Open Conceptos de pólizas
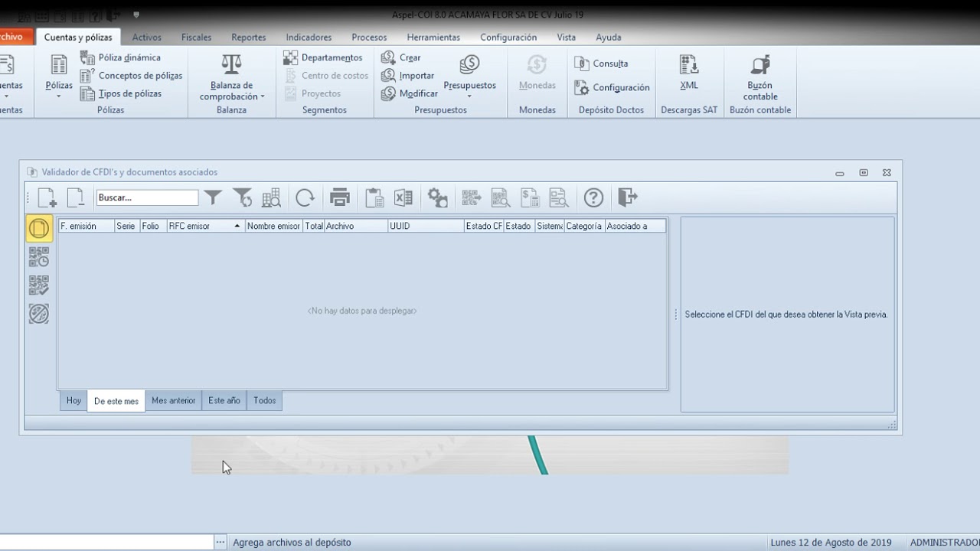Image resolution: width=980 pixels, height=551 pixels. coord(131,76)
